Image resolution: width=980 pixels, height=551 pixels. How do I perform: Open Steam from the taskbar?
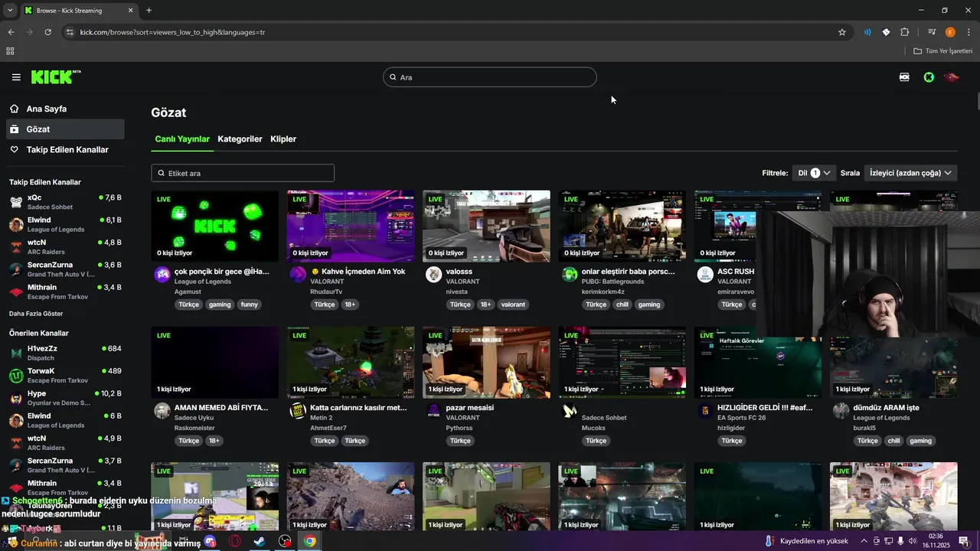click(x=260, y=541)
